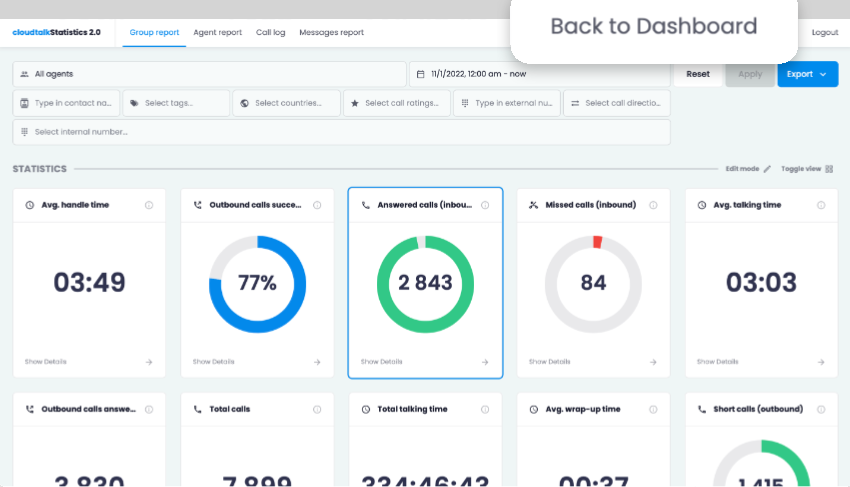Click the STATISTICS section heading
Viewport: 850px width, 487px height.
[40, 169]
